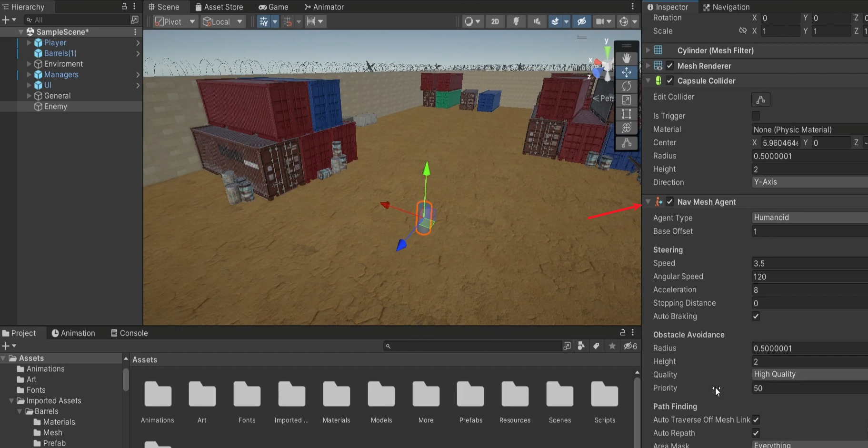Click the snap settings ruler icon
Viewport: 868px width, 448px height.
tap(311, 21)
